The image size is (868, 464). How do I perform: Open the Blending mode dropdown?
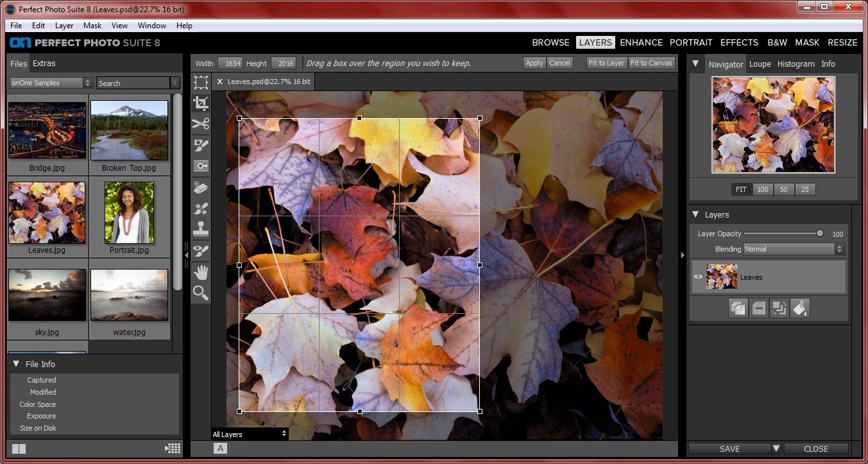tap(794, 249)
